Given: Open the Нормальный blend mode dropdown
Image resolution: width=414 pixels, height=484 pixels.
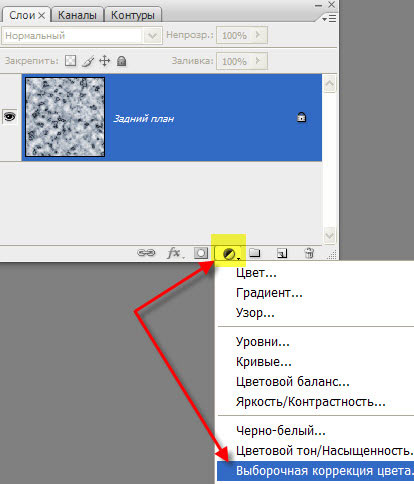Looking at the screenshot, I should [x=82, y=36].
